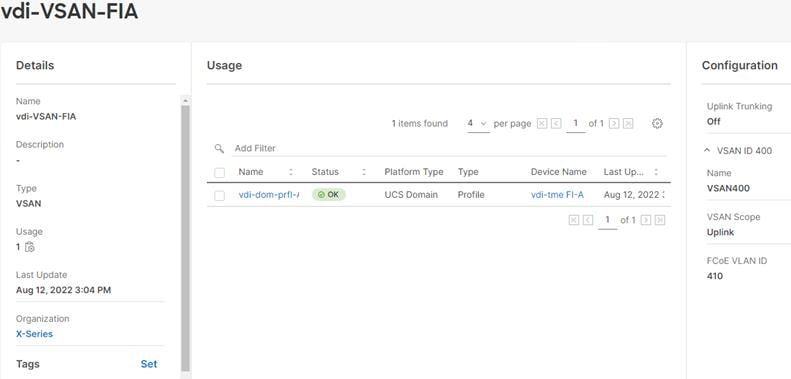Open the items per page dropdown showing 4
This screenshot has width=791, height=379.
pos(478,124)
